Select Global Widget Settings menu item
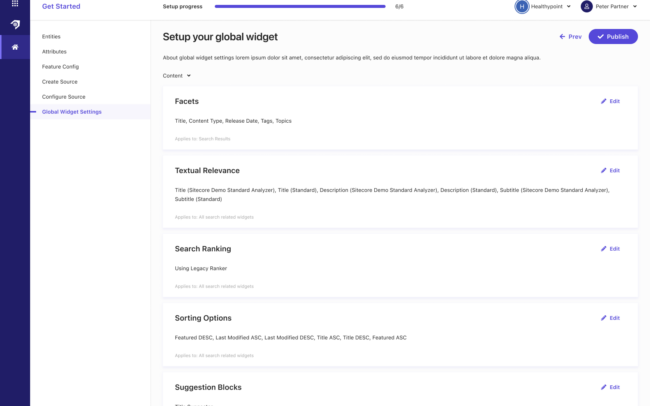650x406 pixels. pyautogui.click(x=71, y=111)
